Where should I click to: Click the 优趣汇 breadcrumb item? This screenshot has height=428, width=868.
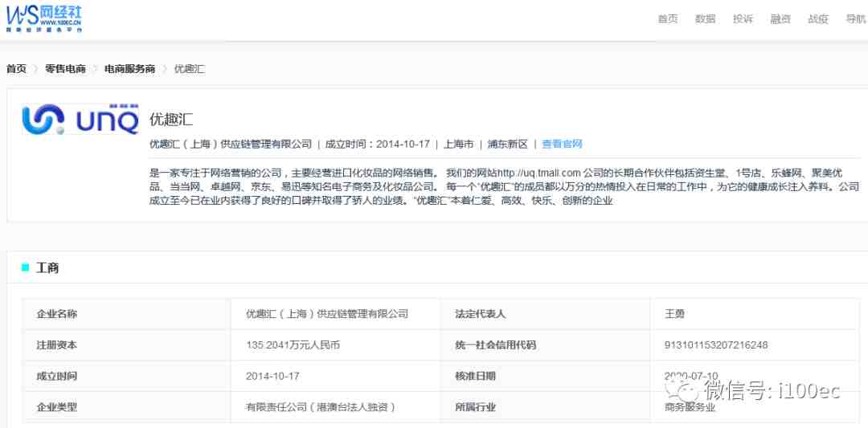point(190,69)
